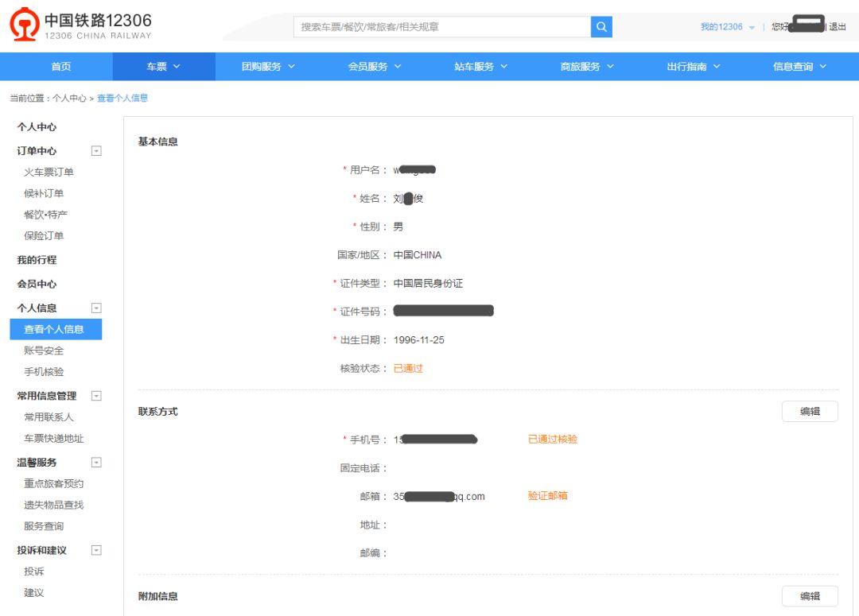Collapse the 订单中心 section toggle
The width and height of the screenshot is (859, 616).
tap(96, 150)
